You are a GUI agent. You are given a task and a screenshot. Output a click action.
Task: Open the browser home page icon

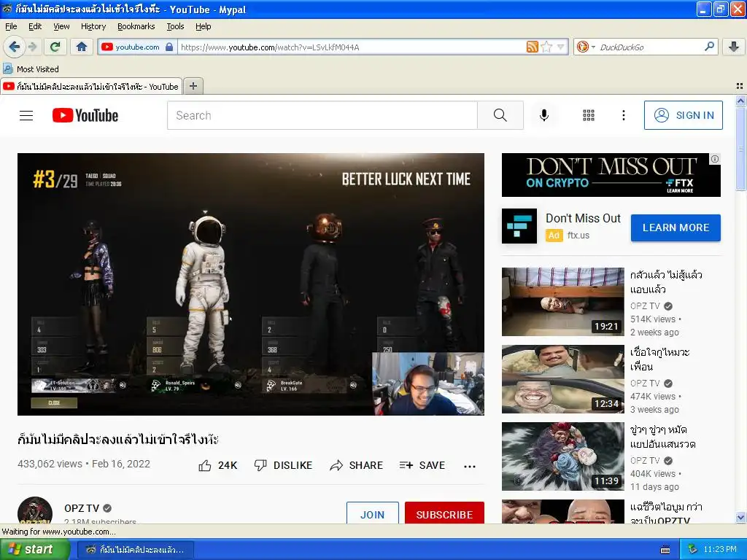point(82,47)
